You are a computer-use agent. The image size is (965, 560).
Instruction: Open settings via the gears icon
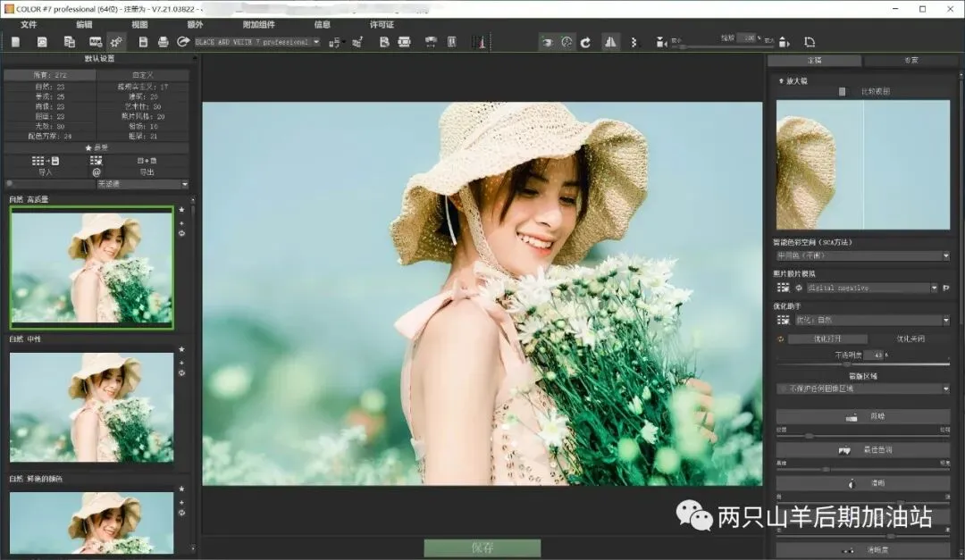(115, 42)
